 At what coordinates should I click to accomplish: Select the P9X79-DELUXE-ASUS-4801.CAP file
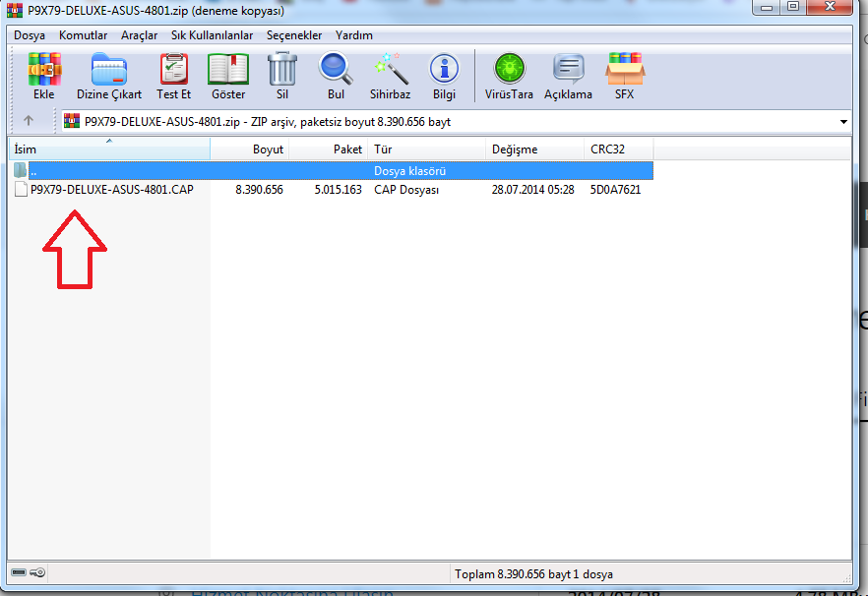[x=112, y=190]
